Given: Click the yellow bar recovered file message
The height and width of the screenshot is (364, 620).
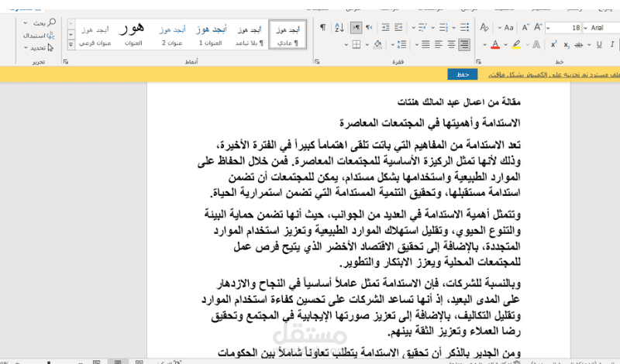Looking at the screenshot, I should coord(554,74).
